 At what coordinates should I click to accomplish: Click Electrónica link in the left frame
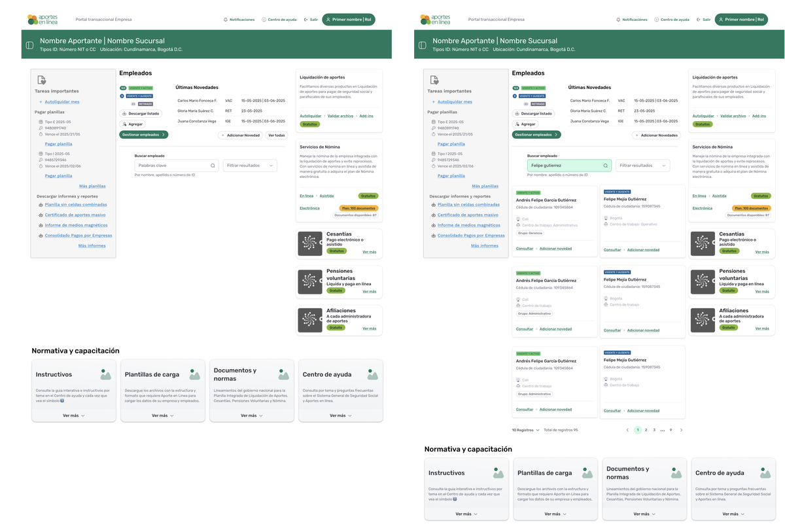[x=309, y=208]
